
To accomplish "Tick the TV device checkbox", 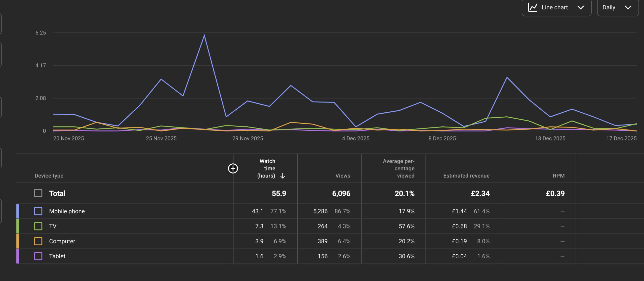I will click(38, 226).
